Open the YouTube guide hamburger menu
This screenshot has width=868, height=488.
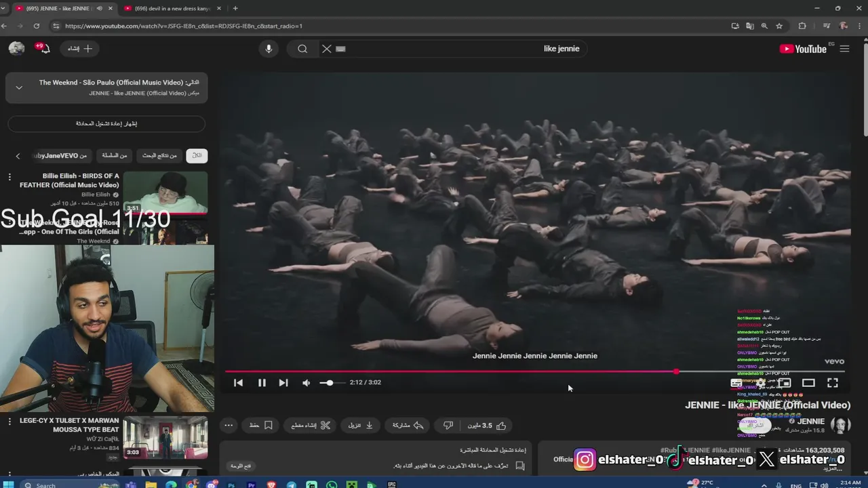click(x=844, y=49)
